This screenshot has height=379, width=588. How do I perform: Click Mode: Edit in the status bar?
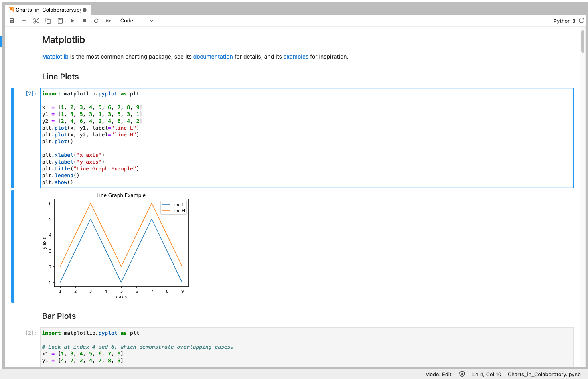[438, 374]
